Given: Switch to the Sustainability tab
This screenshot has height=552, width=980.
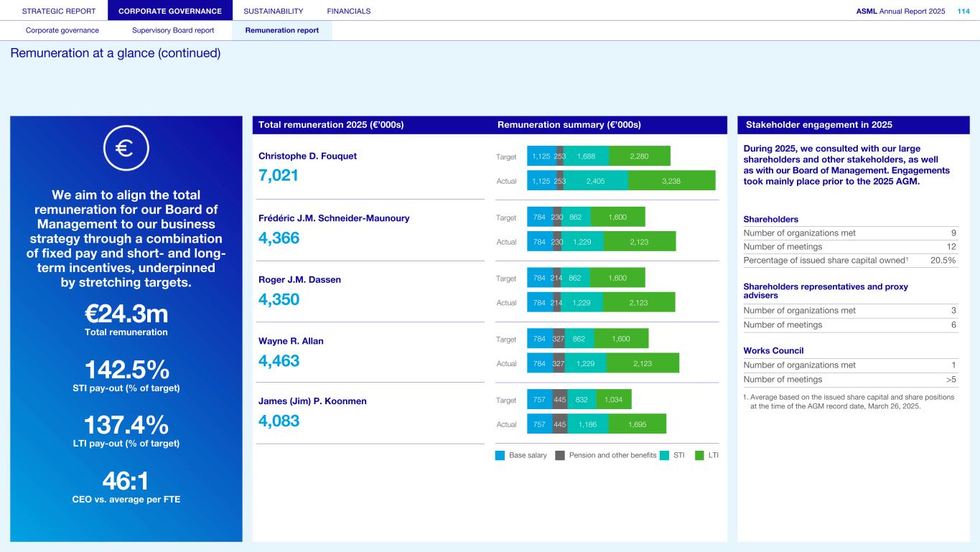Looking at the screenshot, I should (x=273, y=11).
